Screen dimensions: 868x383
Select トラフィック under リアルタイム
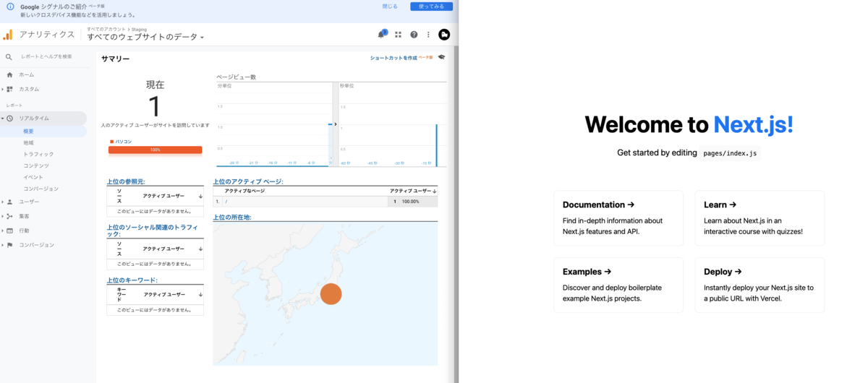tap(38, 155)
